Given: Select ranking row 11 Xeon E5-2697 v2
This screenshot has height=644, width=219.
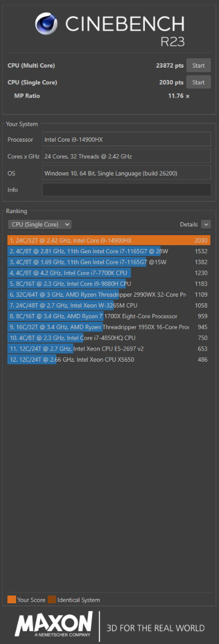Looking at the screenshot, I should [109, 349].
